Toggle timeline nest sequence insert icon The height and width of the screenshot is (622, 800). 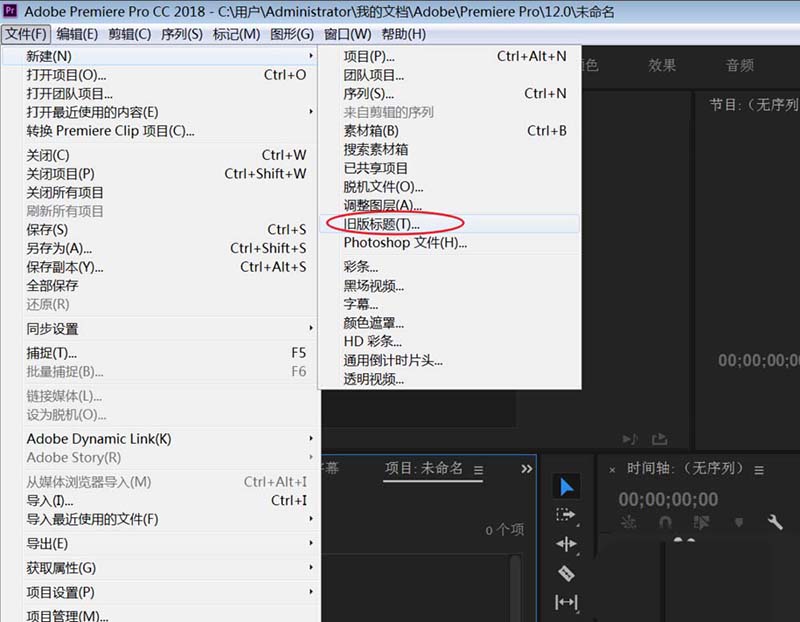[x=628, y=522]
